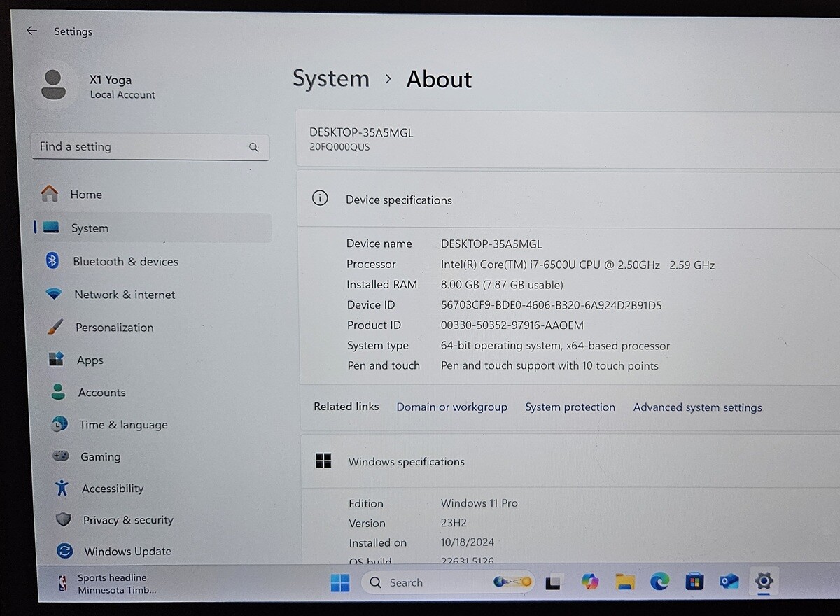Click the System type value 64-bit operating system
Viewport: 840px width, 616px height.
point(555,346)
